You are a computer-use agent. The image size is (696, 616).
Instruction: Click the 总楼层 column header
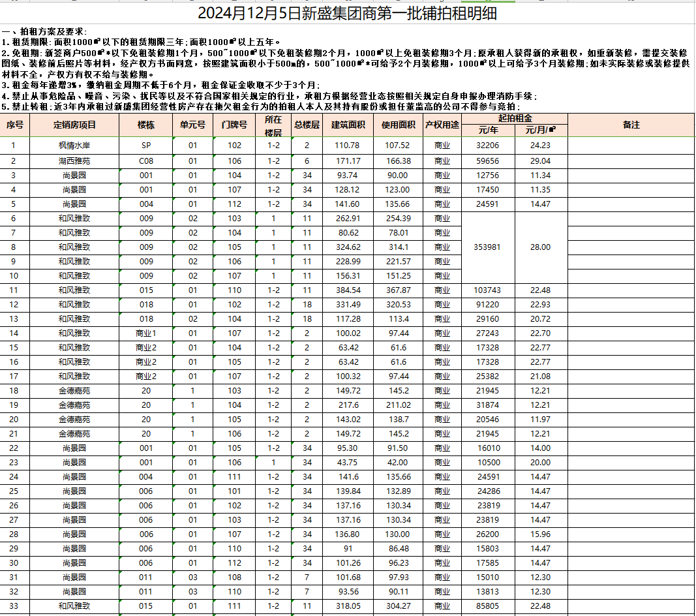click(307, 125)
